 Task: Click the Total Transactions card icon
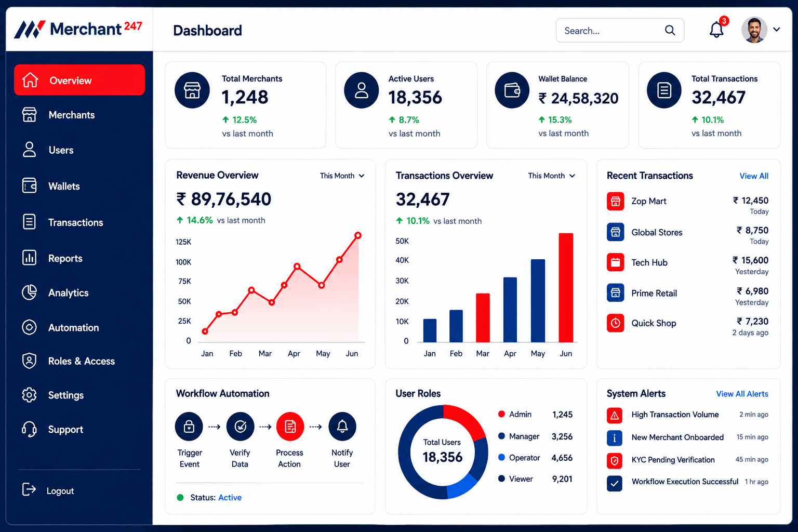click(x=664, y=90)
